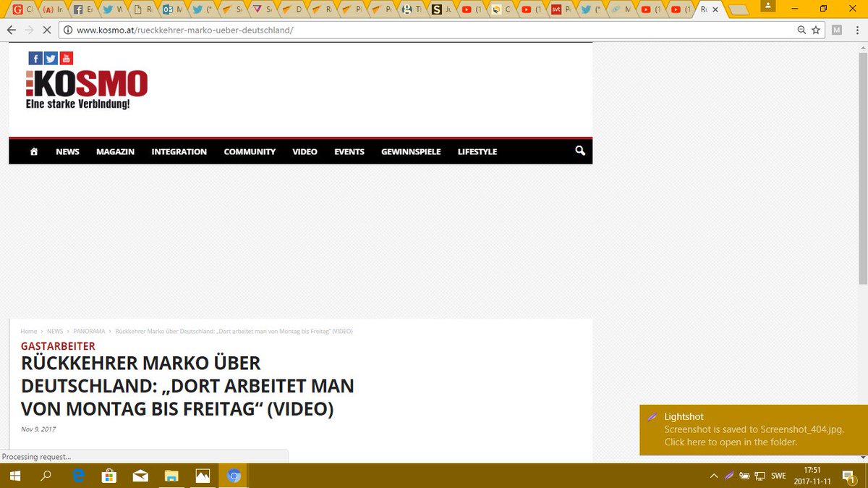
Task: Stop loading the page
Action: [x=47, y=30]
